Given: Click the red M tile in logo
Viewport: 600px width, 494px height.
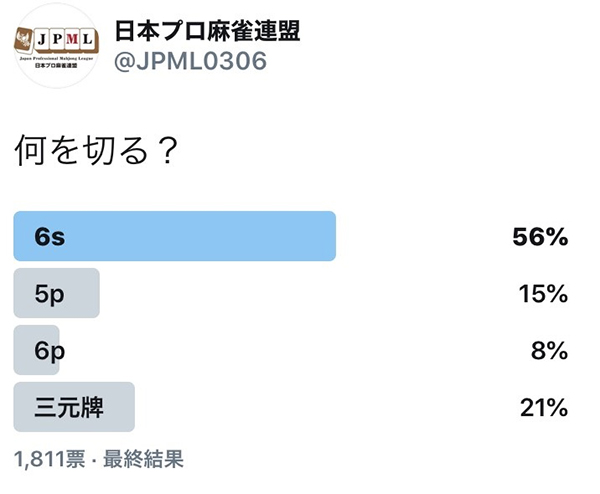Looking at the screenshot, I should 73,41.
